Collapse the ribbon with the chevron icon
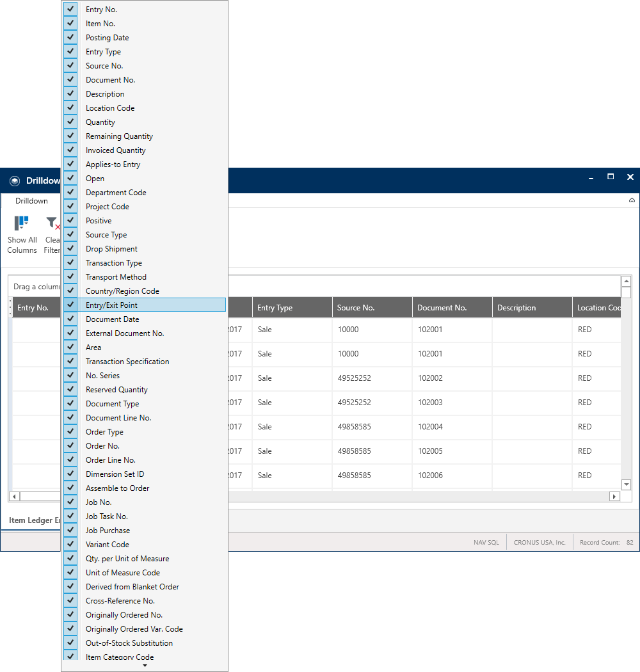The height and width of the screenshot is (672, 640). (632, 200)
